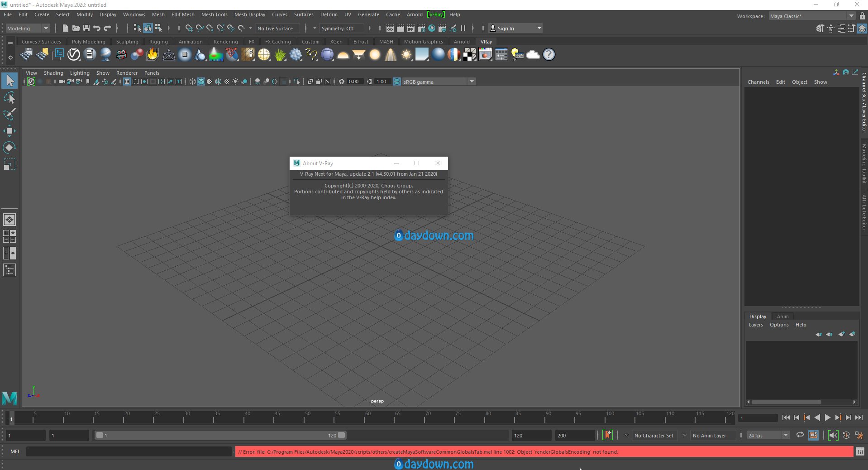Open the Render View clapperboard icon
The image size is (868, 470).
pos(390,28)
